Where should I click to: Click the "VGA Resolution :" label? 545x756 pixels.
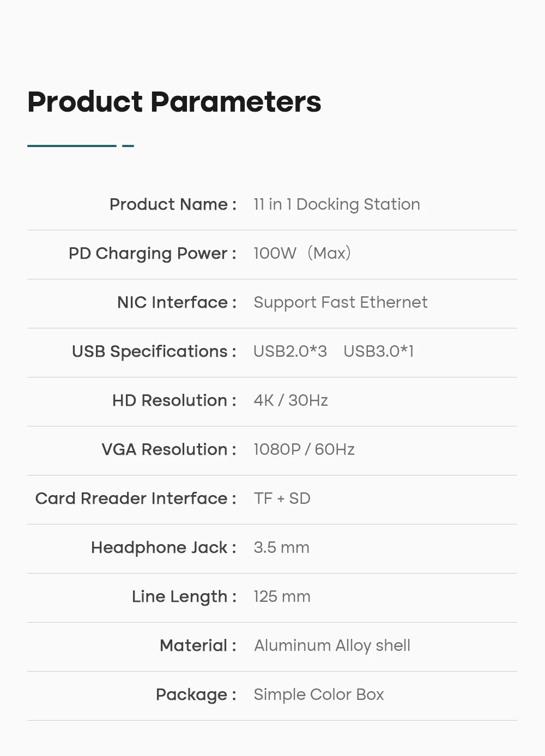(168, 449)
